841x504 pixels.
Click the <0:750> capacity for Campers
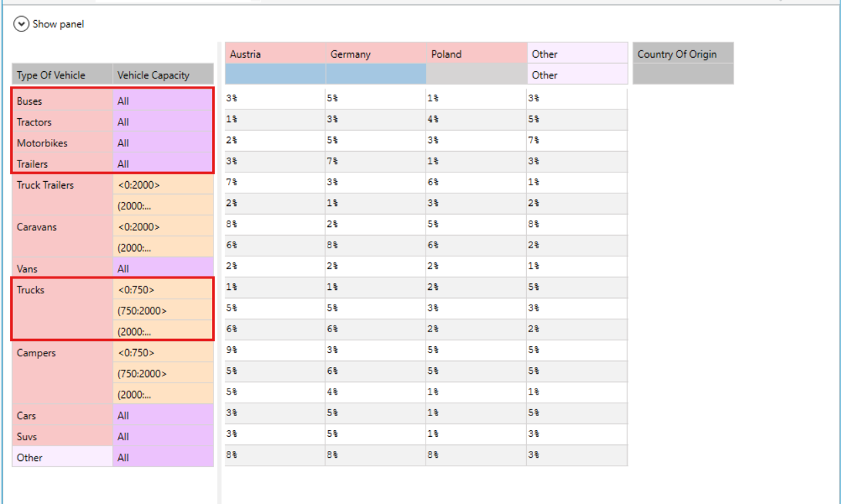(163, 352)
